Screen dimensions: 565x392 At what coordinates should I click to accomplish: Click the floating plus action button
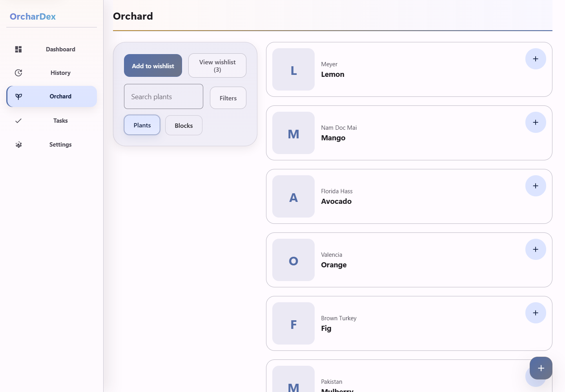click(541, 368)
